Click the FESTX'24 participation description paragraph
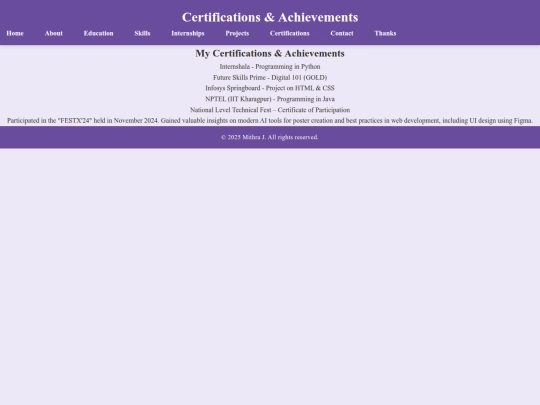 [270, 121]
